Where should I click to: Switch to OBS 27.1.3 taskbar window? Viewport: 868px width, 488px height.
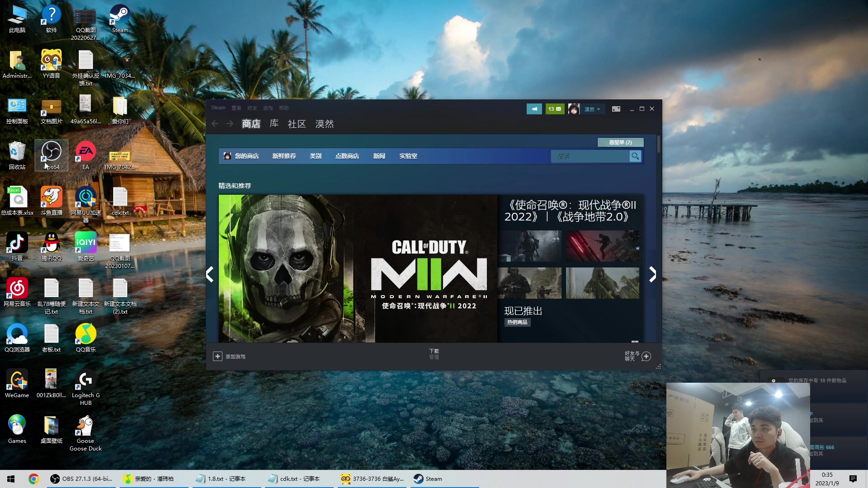[81, 479]
